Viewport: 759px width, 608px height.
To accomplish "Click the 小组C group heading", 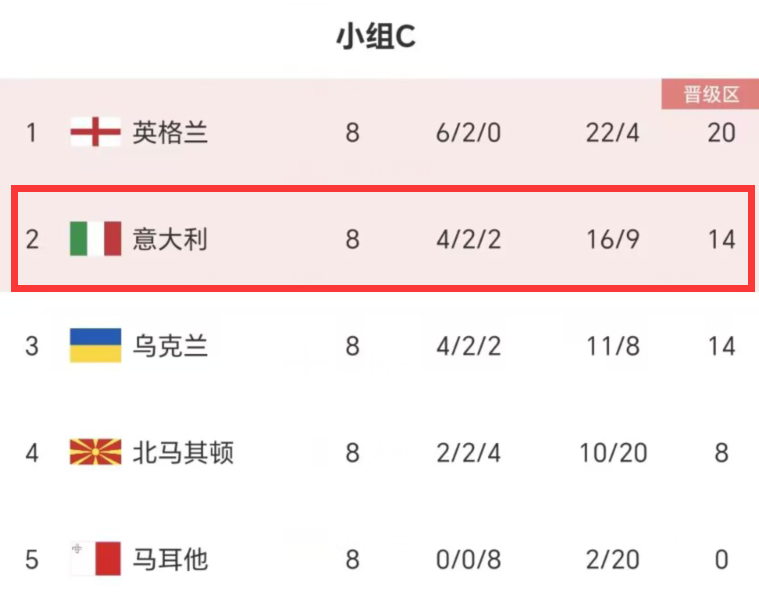I will pyautogui.click(x=376, y=36).
